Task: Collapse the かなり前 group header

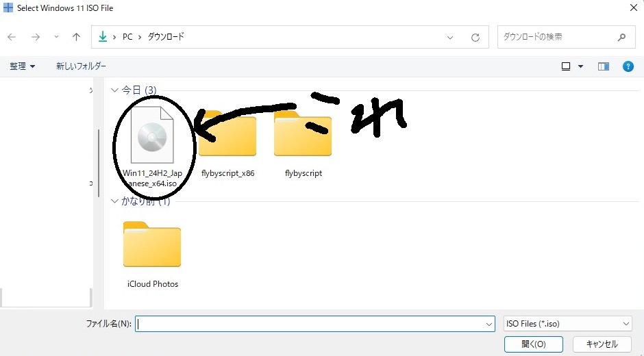Action: pos(114,201)
